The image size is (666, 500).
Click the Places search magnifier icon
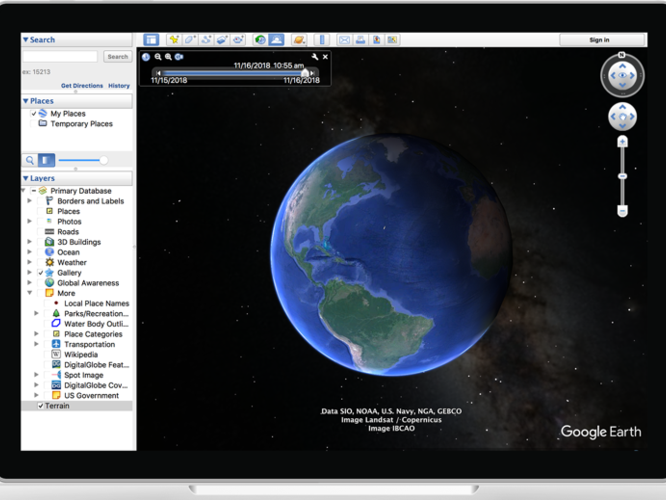coord(30,160)
